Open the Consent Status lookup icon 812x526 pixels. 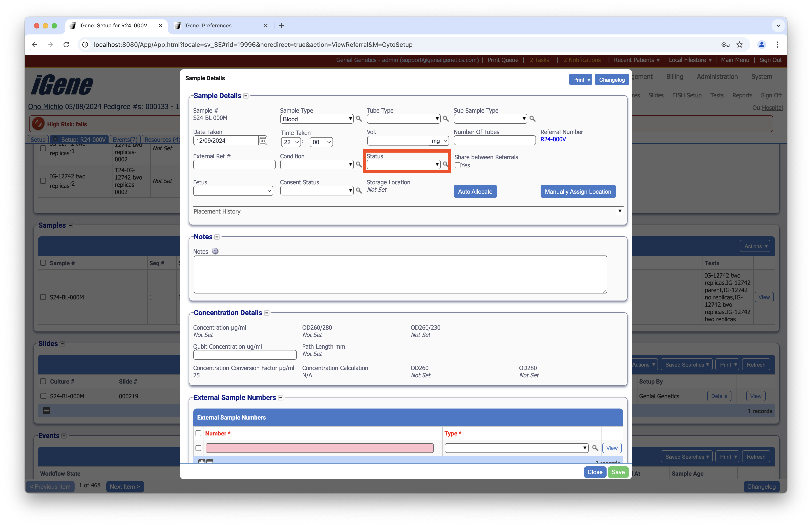[359, 191]
